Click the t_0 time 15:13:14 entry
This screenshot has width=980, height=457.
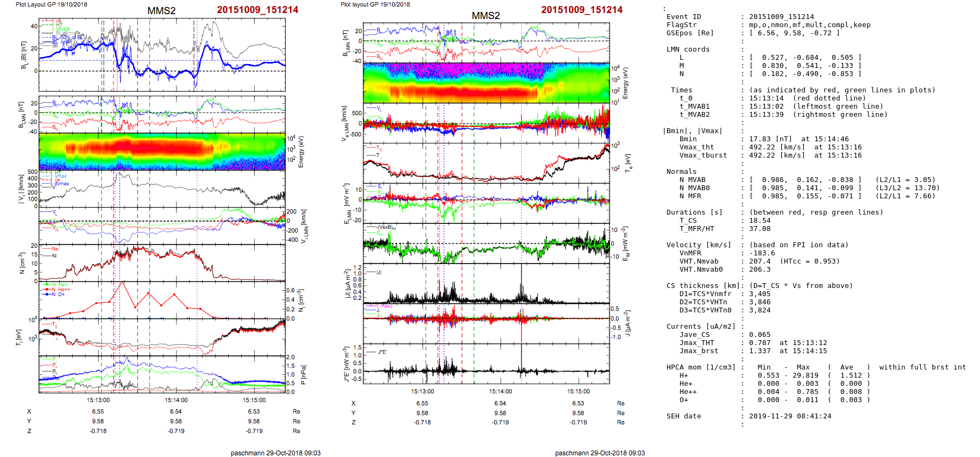tap(767, 98)
